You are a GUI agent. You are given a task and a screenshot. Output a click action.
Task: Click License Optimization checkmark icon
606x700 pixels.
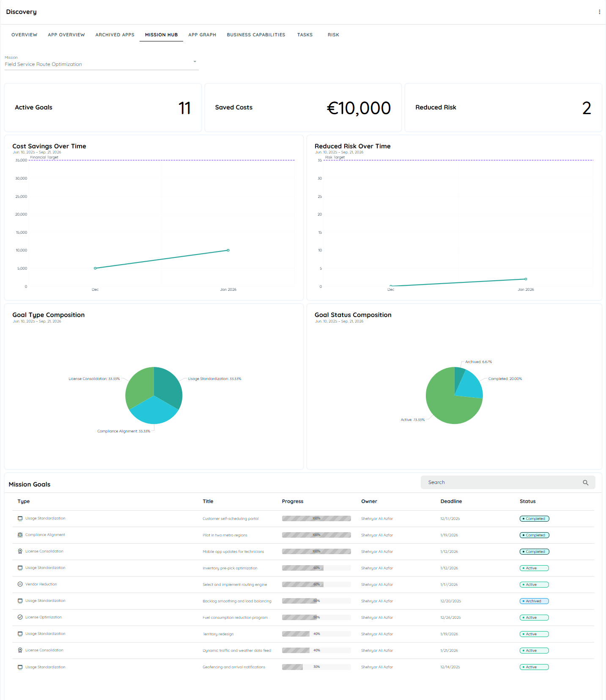tap(20, 617)
